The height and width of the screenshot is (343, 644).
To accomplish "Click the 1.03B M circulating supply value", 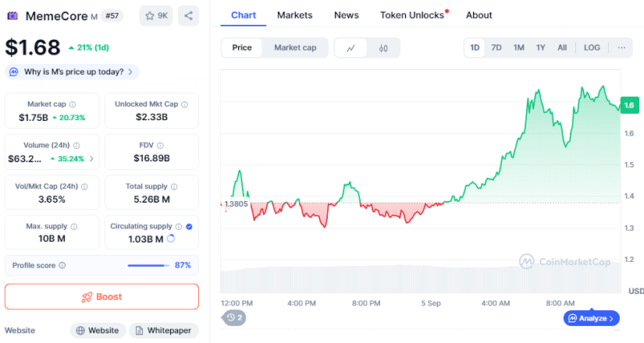I will 146,239.
